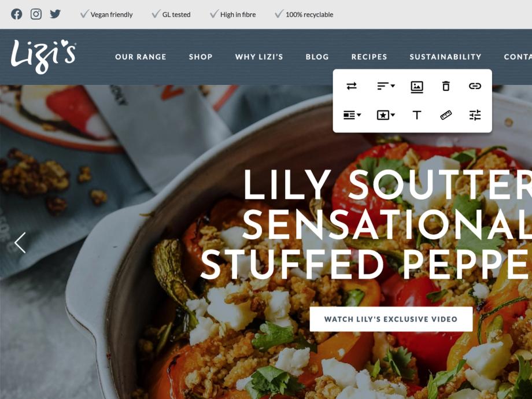Open the sliders settings icon
Screen dimensions: 532x399
(475, 115)
